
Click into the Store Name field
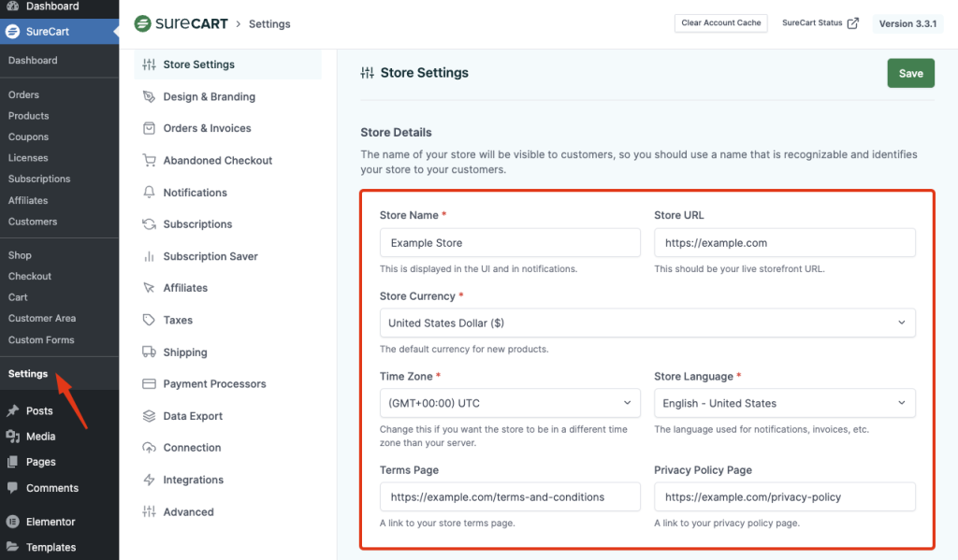[x=510, y=243]
